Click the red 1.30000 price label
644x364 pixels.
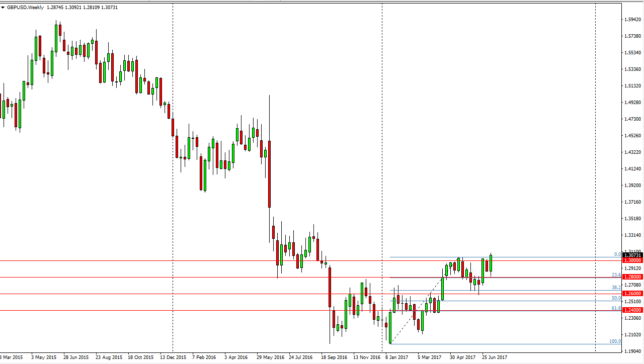coord(632,260)
